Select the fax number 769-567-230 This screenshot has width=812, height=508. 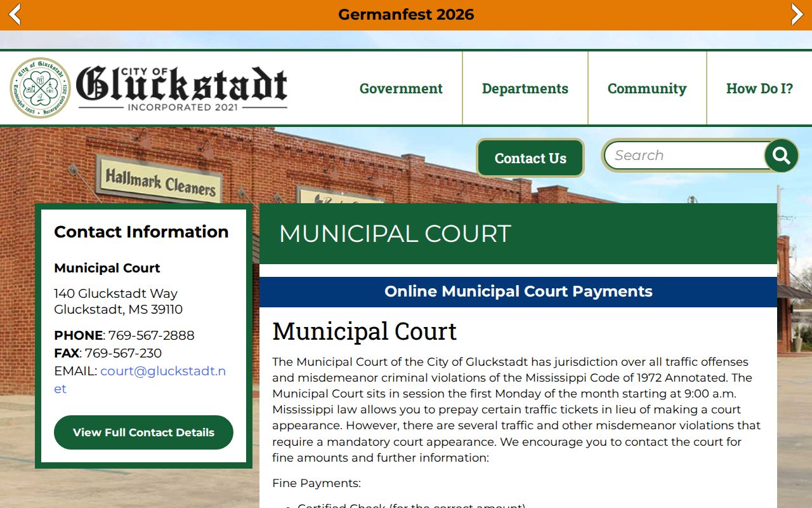point(123,353)
